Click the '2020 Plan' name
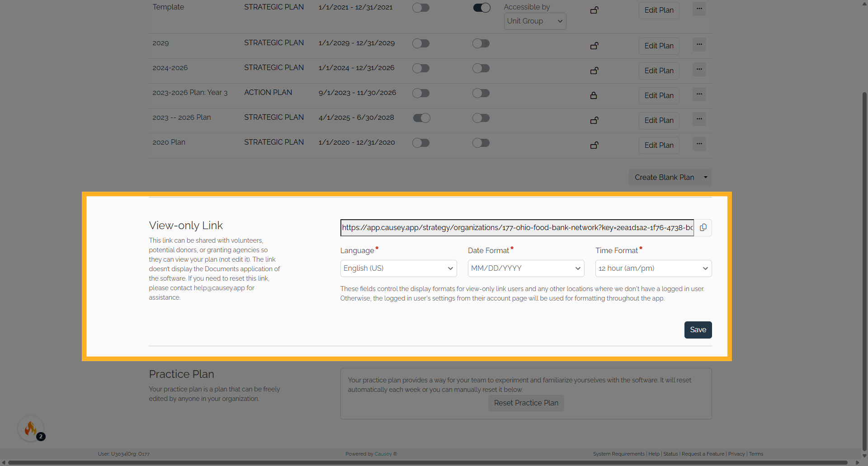868x466 pixels. pyautogui.click(x=169, y=142)
